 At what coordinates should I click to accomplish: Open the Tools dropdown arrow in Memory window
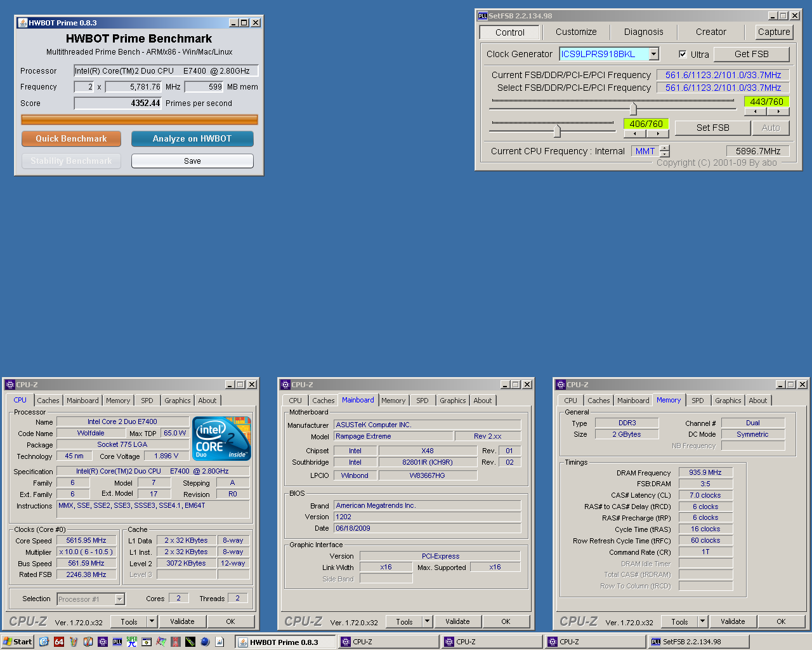pos(702,621)
